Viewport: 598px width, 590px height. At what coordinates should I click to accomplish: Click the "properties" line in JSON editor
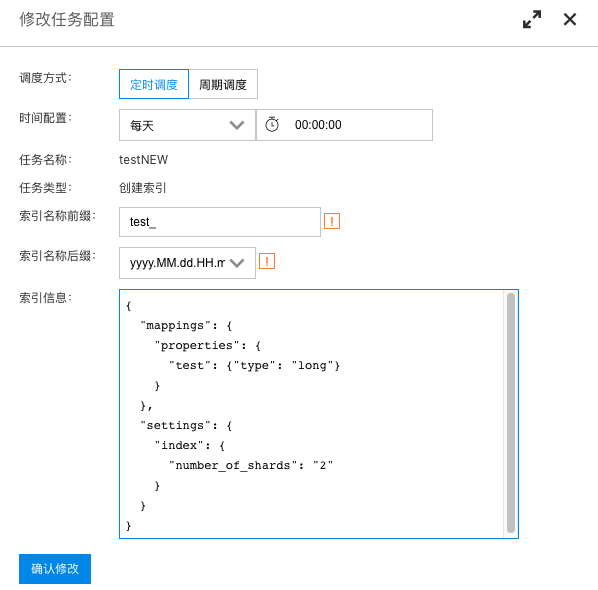pos(208,346)
